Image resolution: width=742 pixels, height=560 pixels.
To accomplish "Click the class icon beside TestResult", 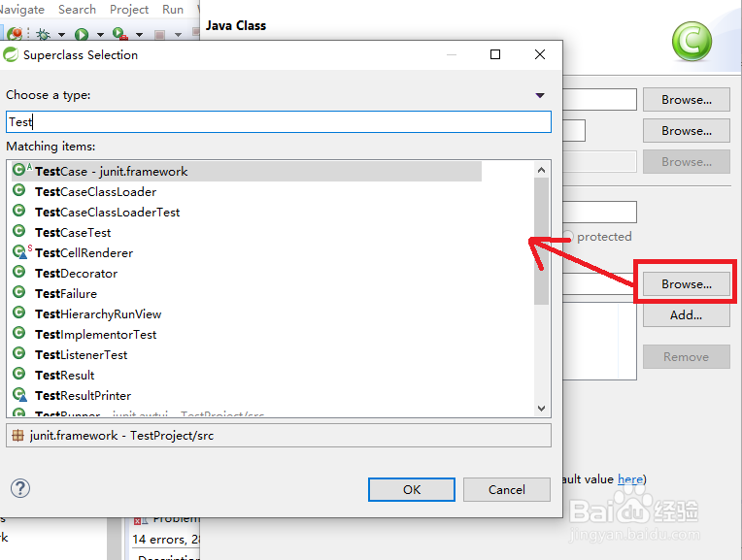I will 18,374.
